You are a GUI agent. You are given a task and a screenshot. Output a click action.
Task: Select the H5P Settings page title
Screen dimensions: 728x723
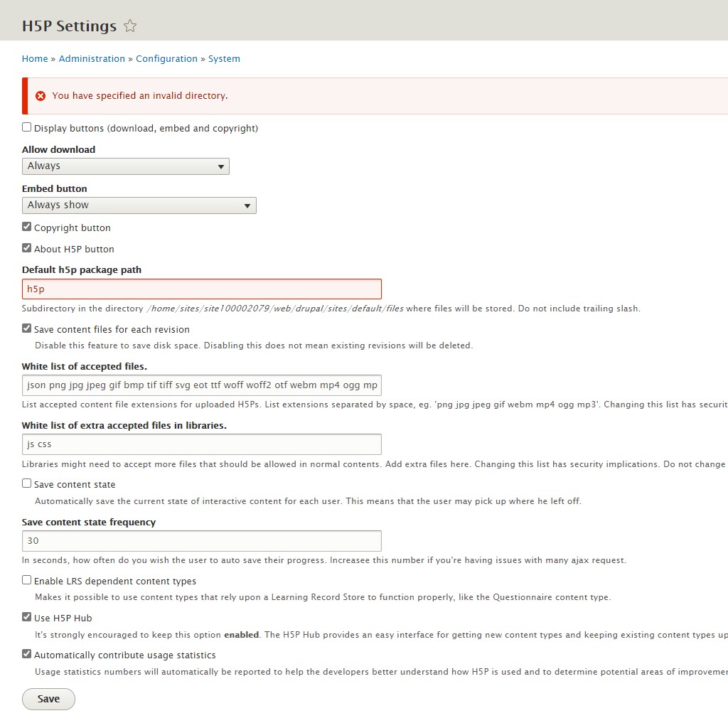(69, 26)
